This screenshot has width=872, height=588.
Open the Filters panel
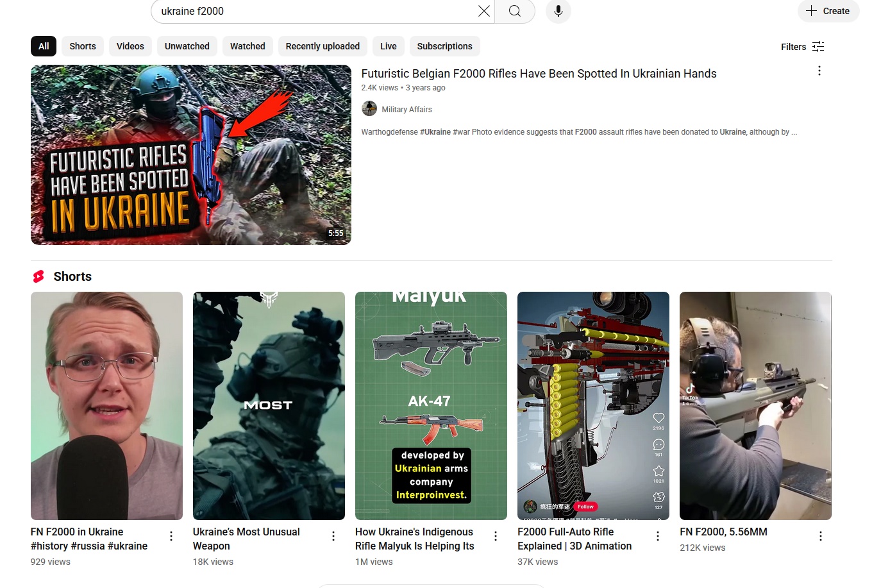(x=803, y=46)
